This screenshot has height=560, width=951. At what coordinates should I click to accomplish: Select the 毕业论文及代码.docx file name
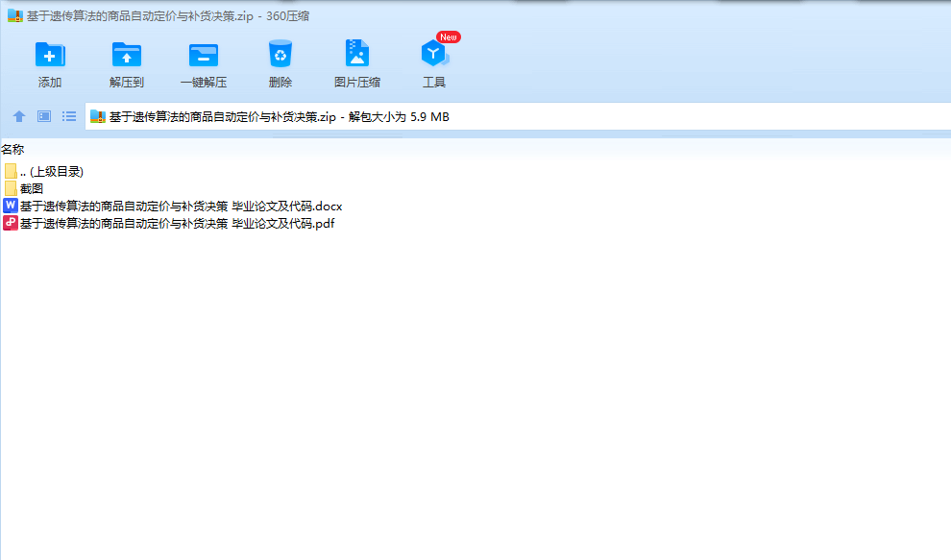[181, 207]
